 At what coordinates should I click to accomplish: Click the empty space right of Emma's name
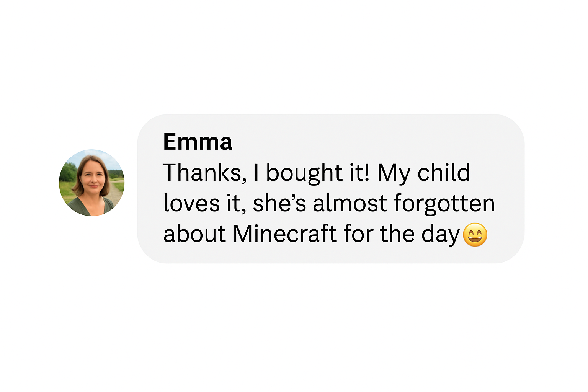pyautogui.click(x=375, y=142)
